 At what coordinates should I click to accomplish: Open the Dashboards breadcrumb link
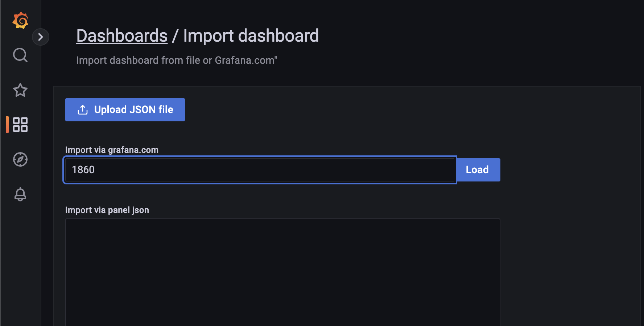[x=122, y=35]
